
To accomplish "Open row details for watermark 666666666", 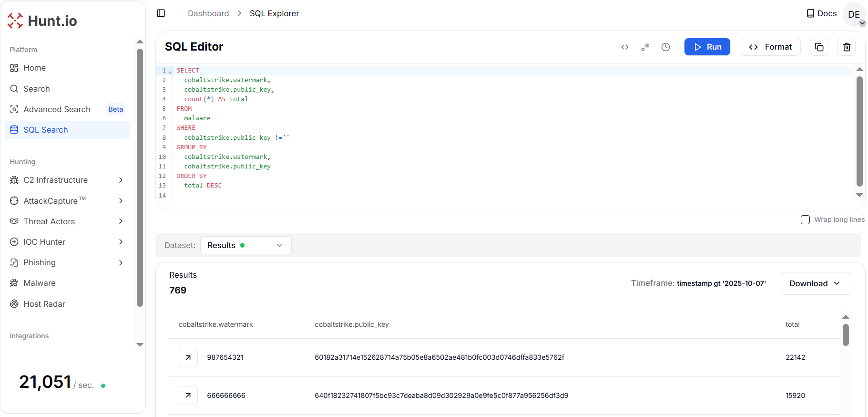I will click(x=188, y=396).
